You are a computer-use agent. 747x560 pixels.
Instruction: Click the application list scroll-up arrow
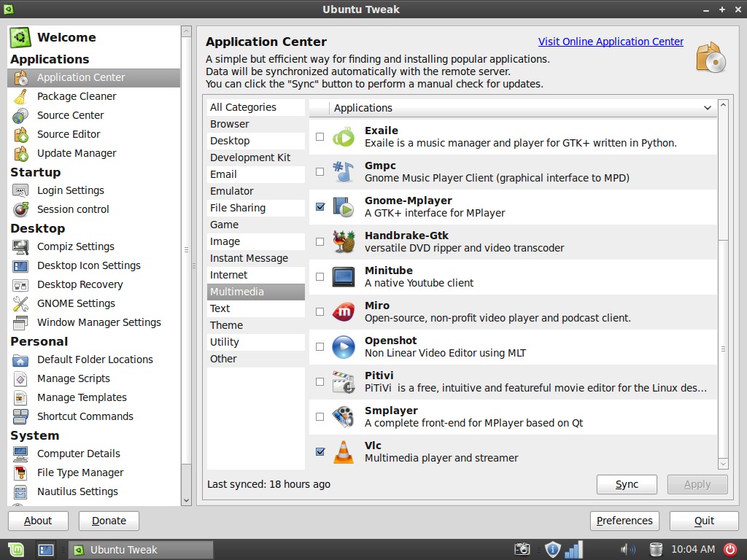[723, 105]
